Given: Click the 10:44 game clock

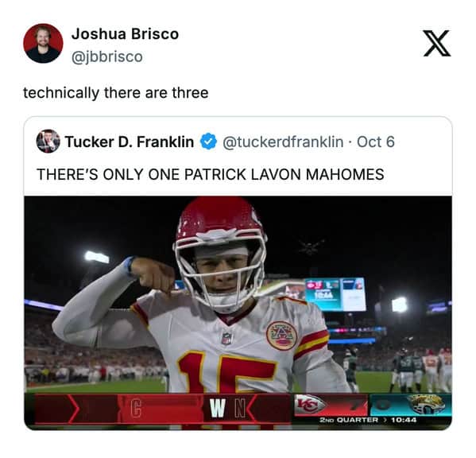Looking at the screenshot, I should click(404, 420).
